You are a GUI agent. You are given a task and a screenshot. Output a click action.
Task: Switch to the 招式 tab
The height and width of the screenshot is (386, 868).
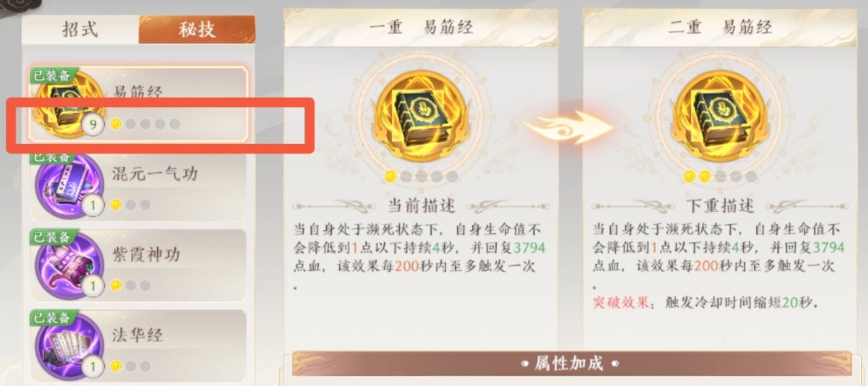[x=80, y=29]
